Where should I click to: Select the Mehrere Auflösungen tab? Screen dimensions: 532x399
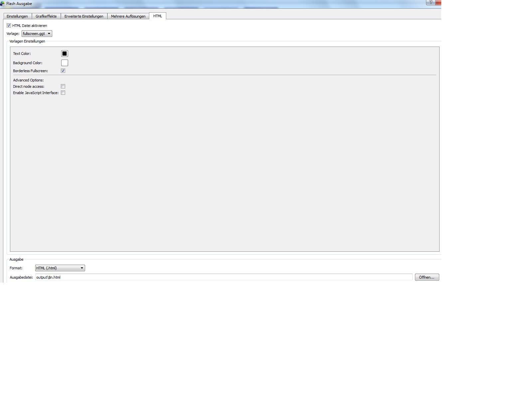(x=128, y=16)
